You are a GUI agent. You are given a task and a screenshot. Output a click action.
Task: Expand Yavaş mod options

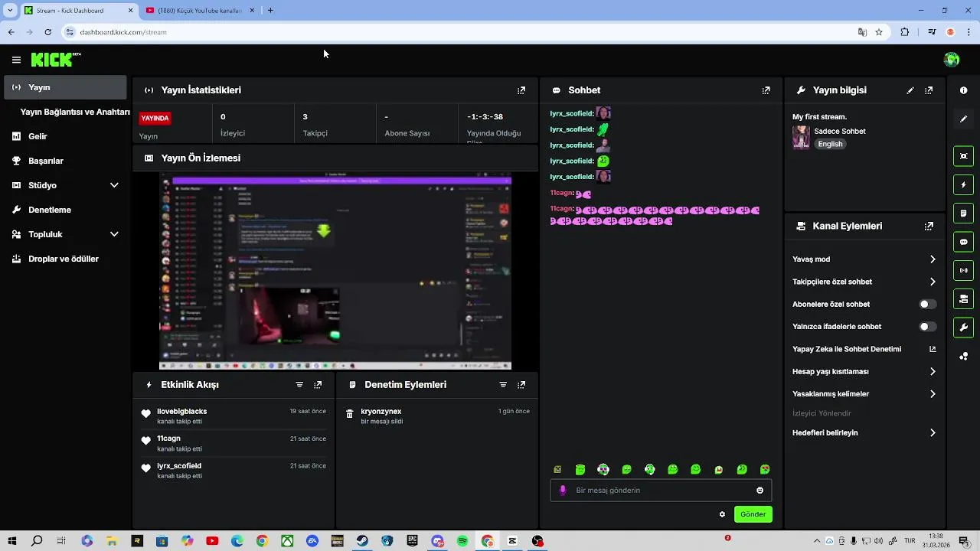click(933, 259)
